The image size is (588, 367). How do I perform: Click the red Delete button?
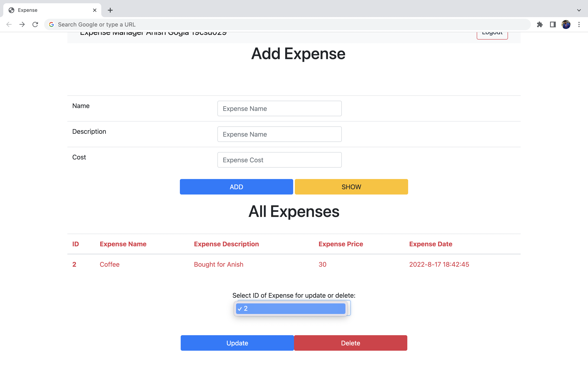click(350, 343)
